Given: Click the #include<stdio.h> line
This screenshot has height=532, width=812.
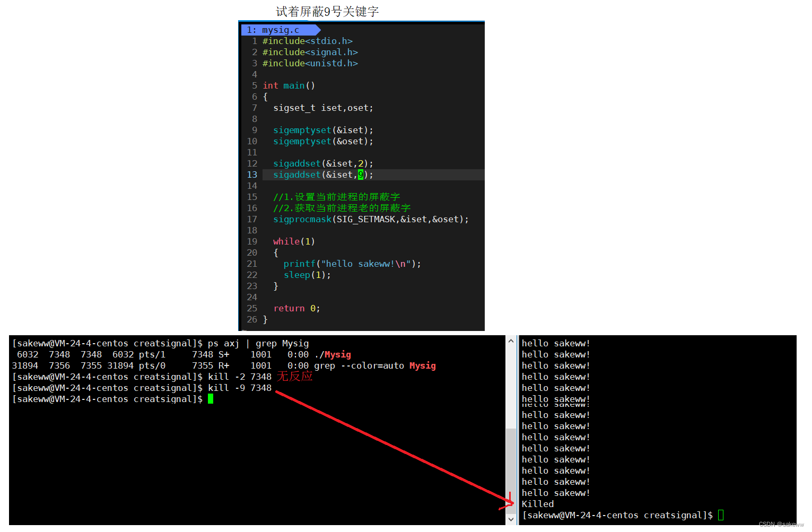Looking at the screenshot, I should pos(308,41).
